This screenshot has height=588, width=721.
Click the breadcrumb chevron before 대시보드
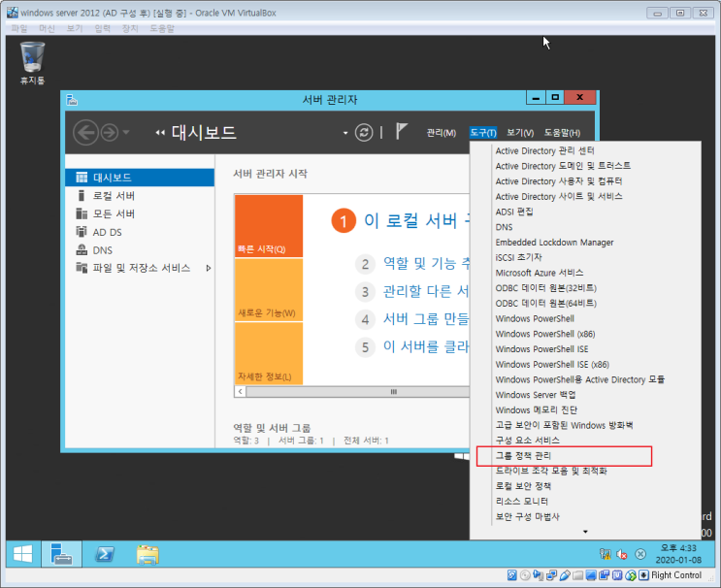(x=159, y=133)
